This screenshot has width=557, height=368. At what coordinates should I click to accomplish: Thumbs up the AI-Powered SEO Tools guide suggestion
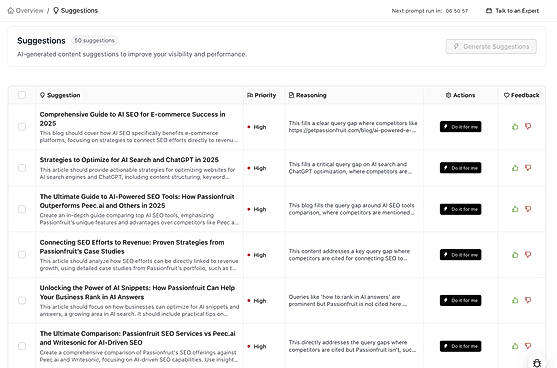click(515, 209)
